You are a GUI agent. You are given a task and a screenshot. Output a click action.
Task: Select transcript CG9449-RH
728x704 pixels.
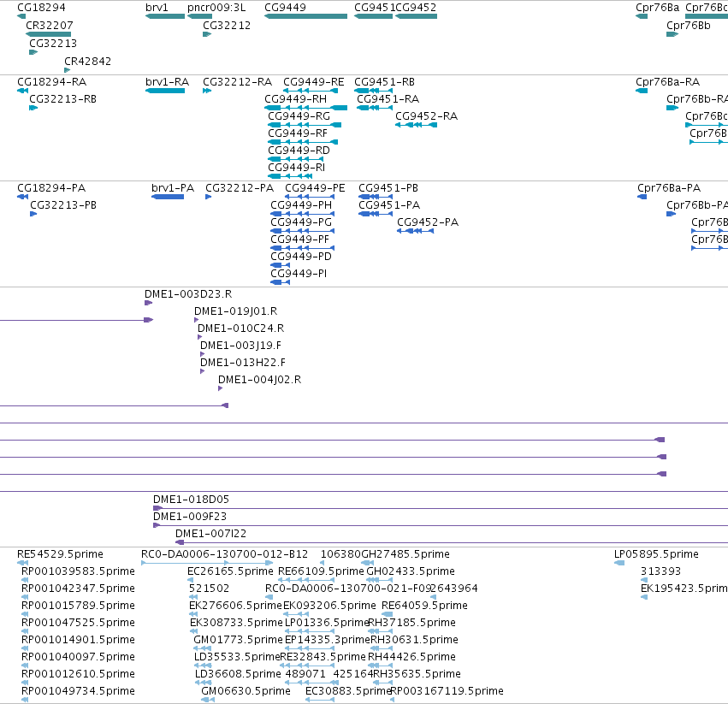[x=295, y=99]
